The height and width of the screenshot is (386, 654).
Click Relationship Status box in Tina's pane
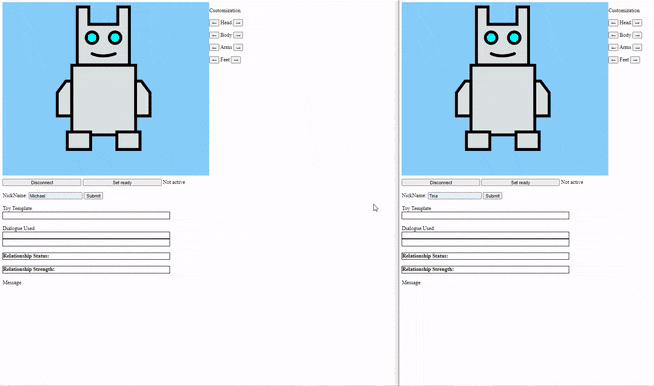(x=485, y=256)
